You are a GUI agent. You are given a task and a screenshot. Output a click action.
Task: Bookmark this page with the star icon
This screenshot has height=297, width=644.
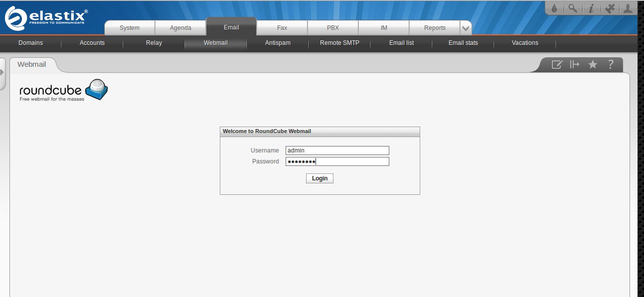(593, 64)
